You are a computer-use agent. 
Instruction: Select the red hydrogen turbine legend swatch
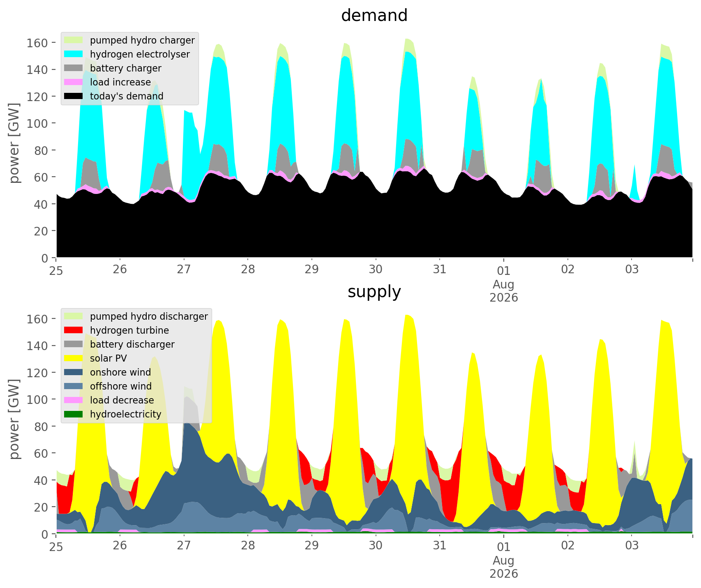pyautogui.click(x=74, y=330)
